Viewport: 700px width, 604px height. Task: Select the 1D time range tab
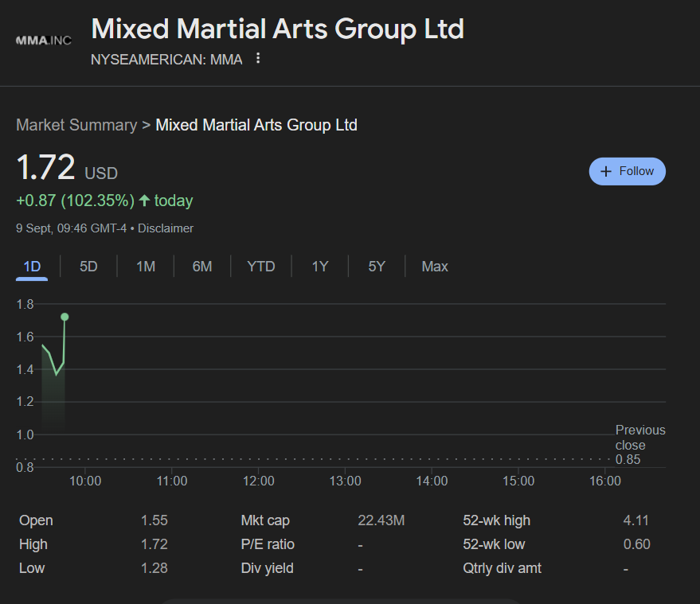(32, 267)
